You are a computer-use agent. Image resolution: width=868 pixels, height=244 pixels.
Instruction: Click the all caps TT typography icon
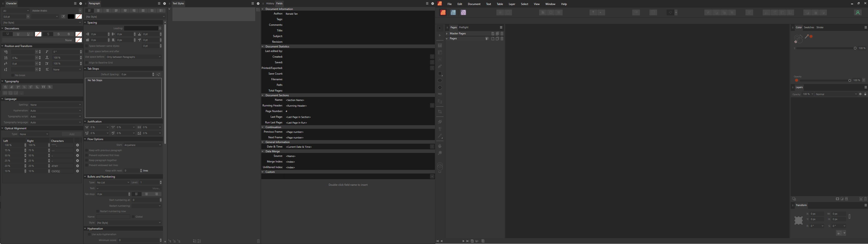point(43,87)
